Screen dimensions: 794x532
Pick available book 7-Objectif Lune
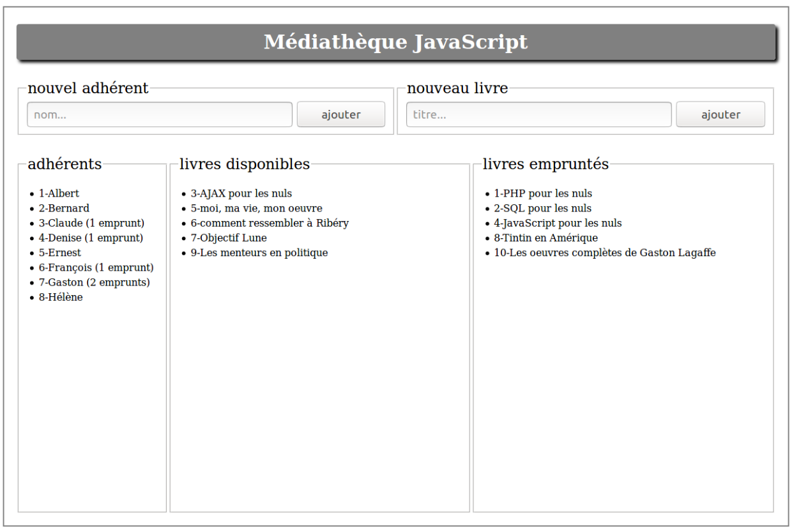(229, 238)
